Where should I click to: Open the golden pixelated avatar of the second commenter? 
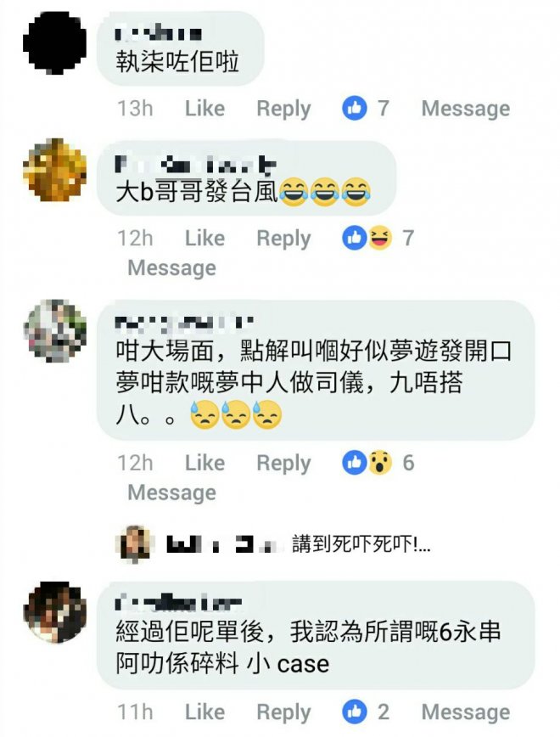coord(55,170)
